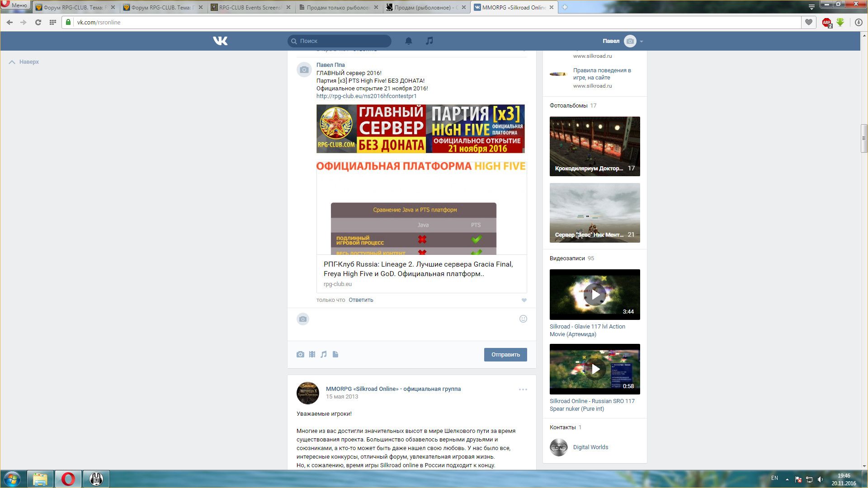Attach a photo using camera icon
The image size is (868, 488).
[x=300, y=354]
